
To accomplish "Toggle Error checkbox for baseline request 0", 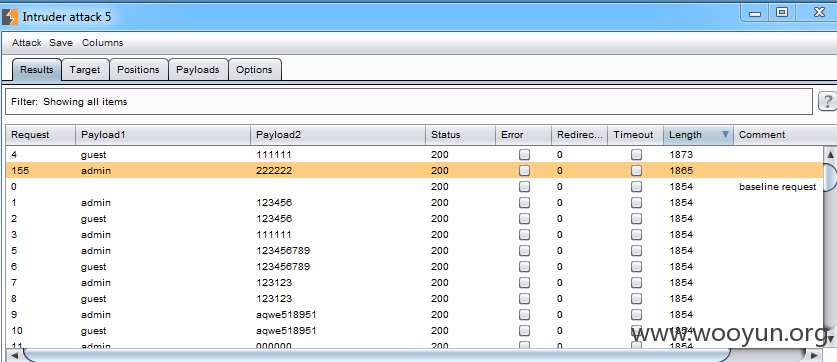I will 525,187.
